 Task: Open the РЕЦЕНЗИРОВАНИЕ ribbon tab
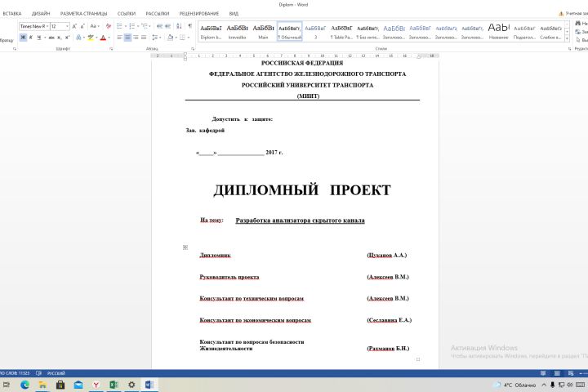(199, 14)
